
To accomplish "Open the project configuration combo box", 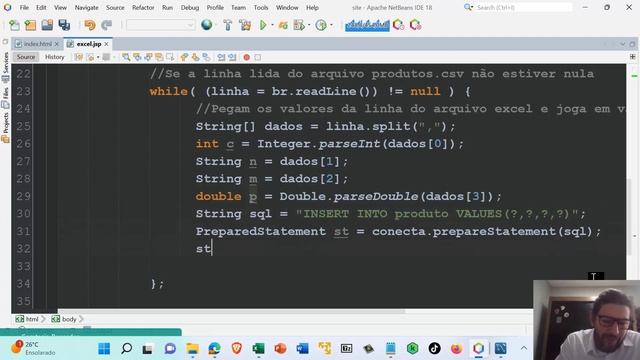I will coord(160,25).
